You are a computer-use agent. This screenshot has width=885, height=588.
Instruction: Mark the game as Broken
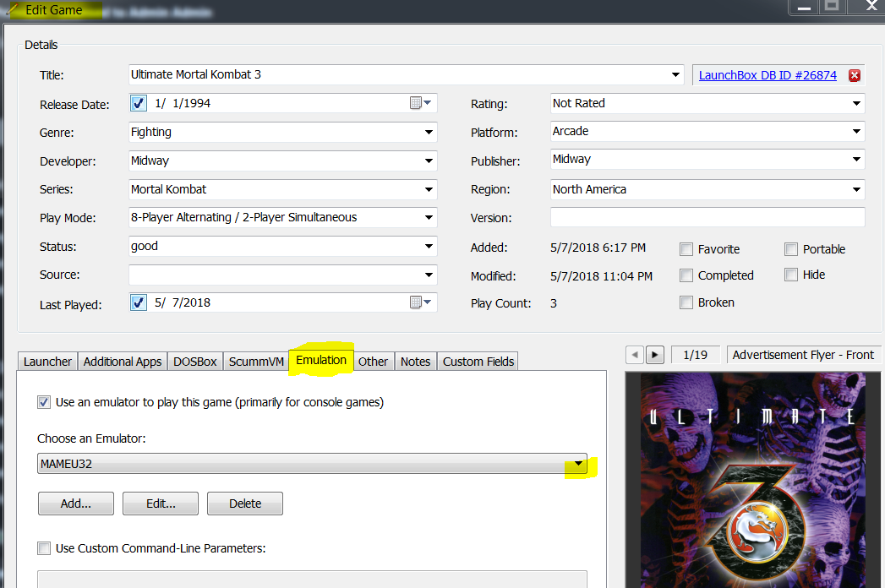(686, 302)
